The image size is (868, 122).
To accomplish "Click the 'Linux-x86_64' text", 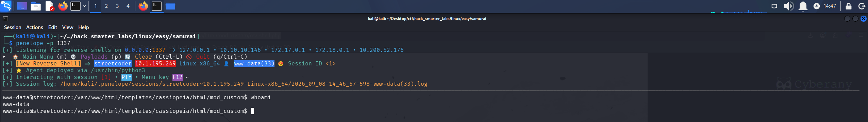I will (200, 64).
